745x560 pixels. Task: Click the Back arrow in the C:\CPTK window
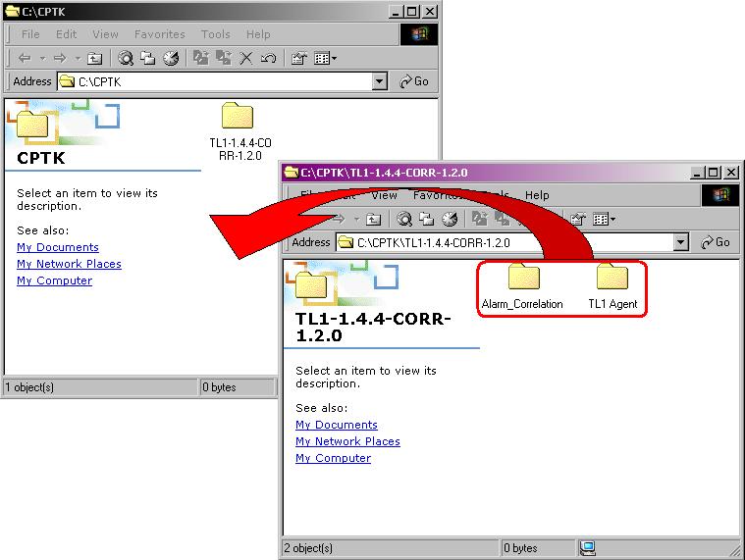(x=25, y=59)
